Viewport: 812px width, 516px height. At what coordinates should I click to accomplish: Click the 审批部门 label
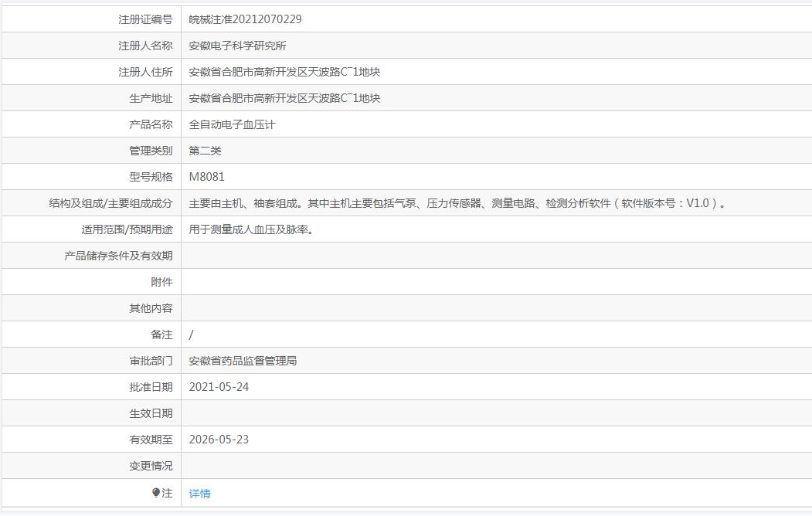coord(151,361)
